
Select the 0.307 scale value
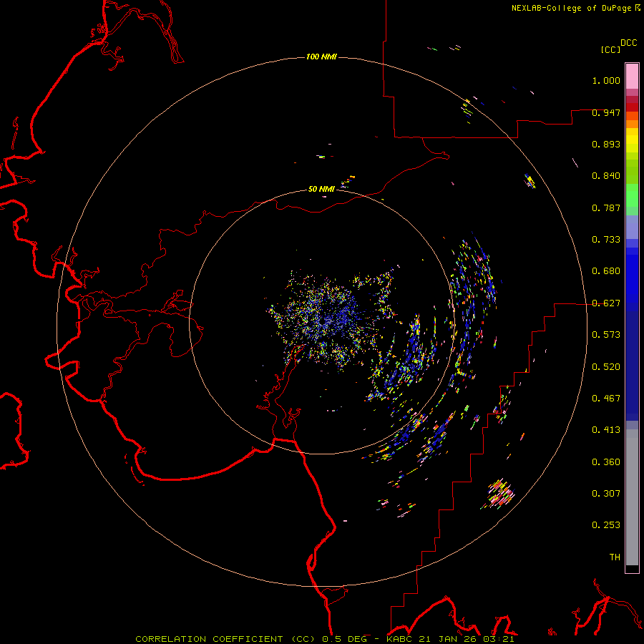click(606, 494)
